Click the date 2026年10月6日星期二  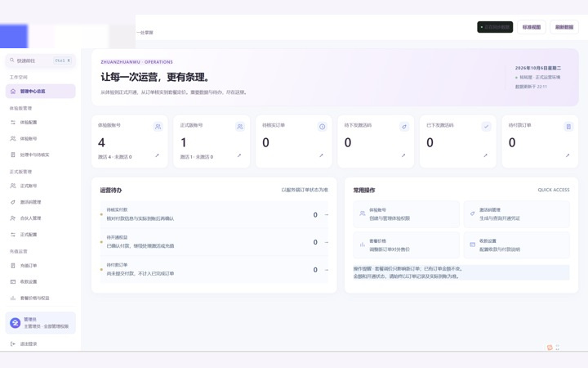pyautogui.click(x=537, y=68)
